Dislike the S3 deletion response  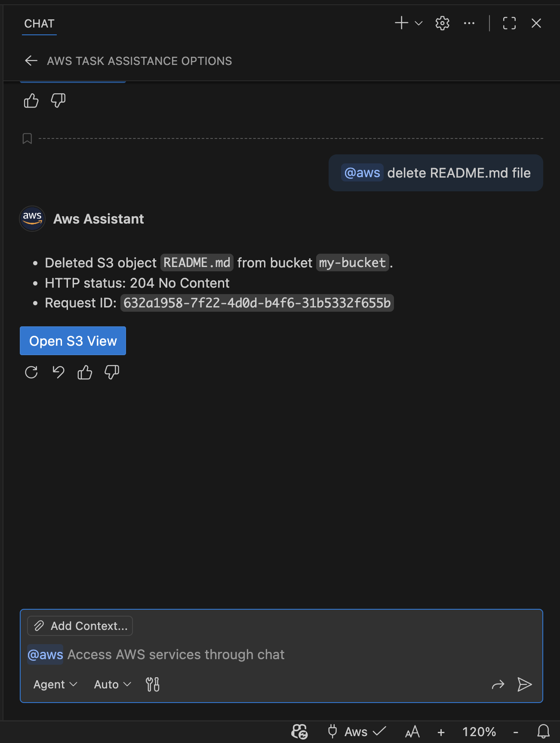point(112,372)
